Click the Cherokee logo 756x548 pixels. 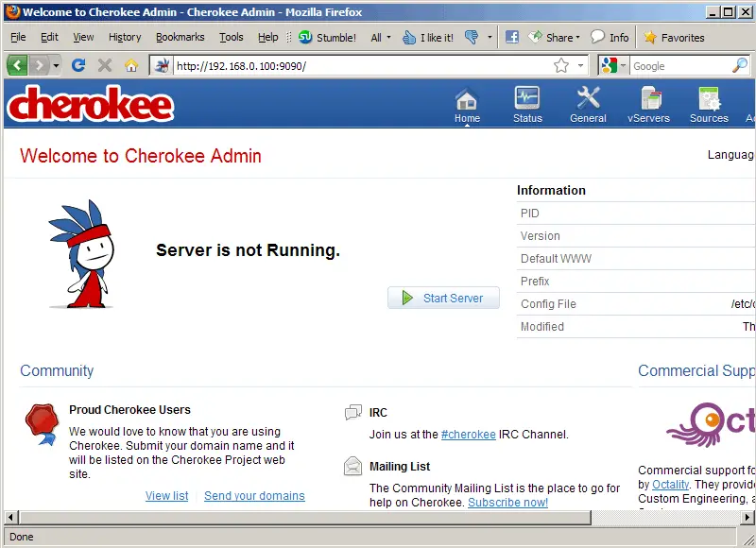click(90, 103)
